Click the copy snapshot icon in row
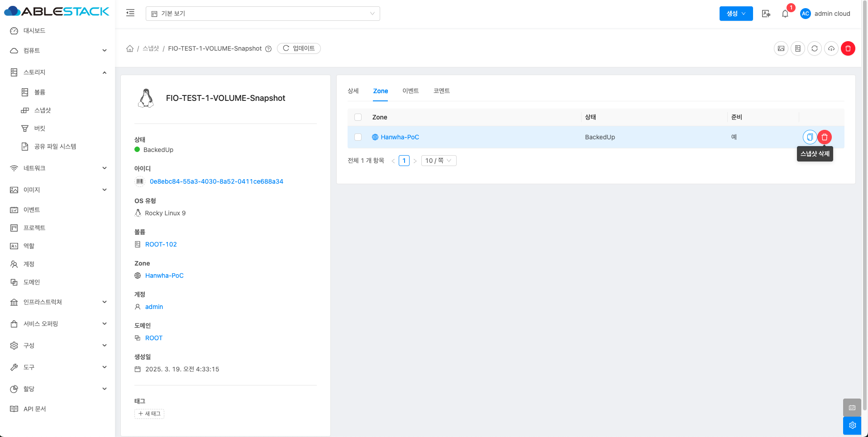The image size is (868, 437). click(x=810, y=137)
